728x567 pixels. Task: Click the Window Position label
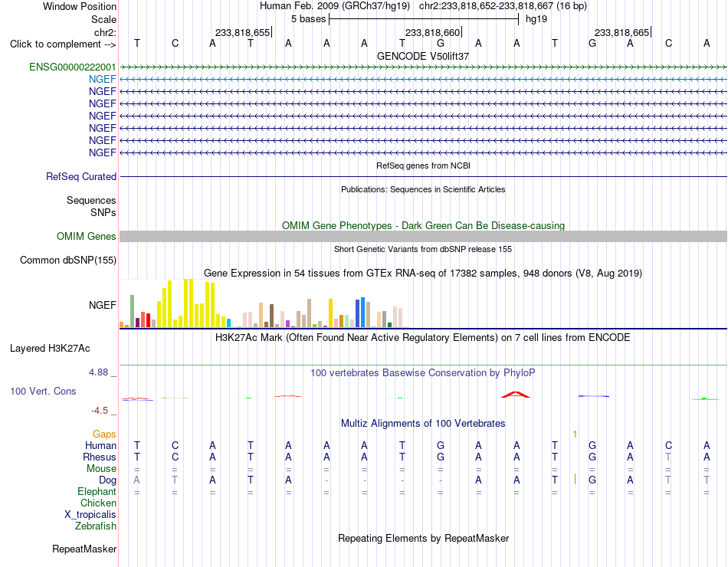click(80, 6)
